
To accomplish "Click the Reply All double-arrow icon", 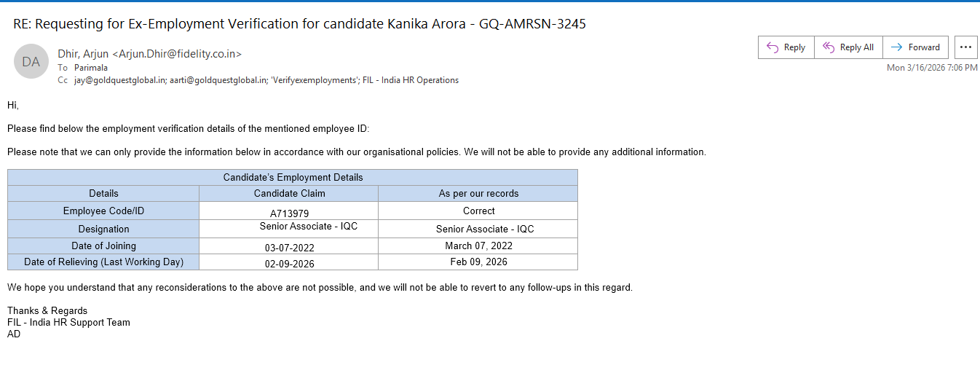I will pos(828,47).
